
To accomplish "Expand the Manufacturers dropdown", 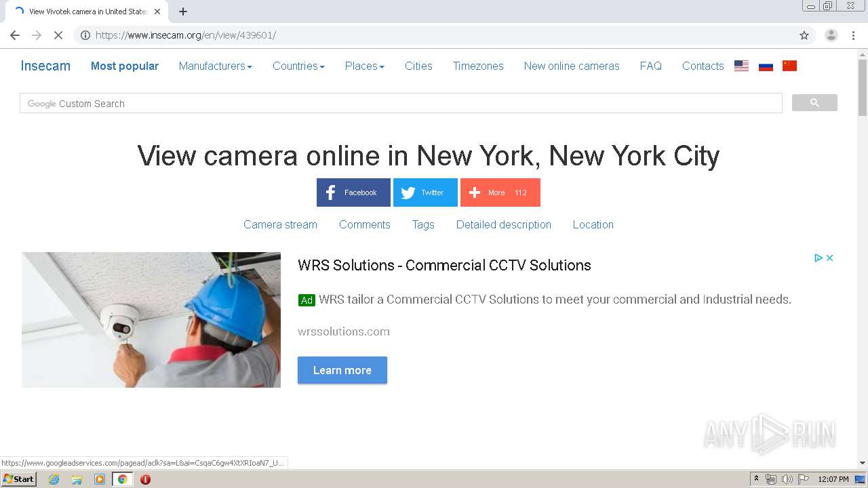I will click(x=215, y=66).
